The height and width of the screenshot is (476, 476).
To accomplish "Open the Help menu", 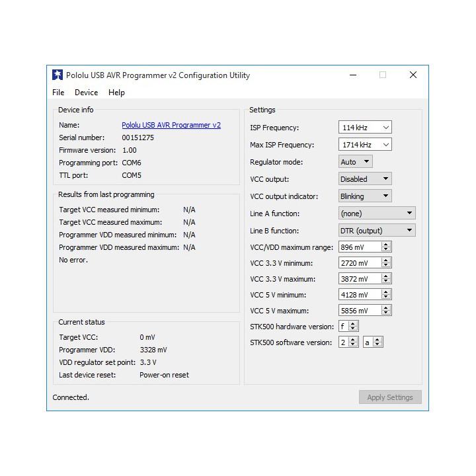I will [x=116, y=93].
